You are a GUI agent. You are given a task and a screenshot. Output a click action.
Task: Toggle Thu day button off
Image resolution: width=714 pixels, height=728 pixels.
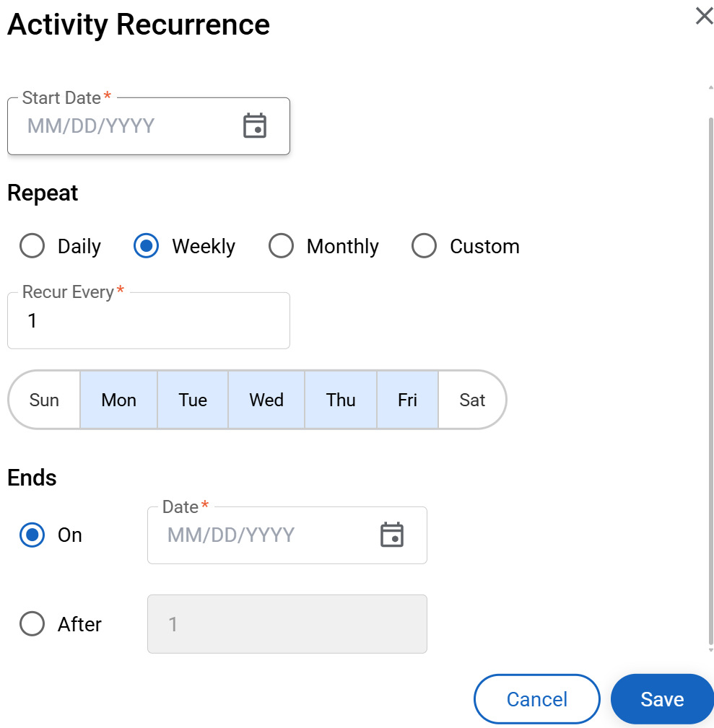coord(341,400)
